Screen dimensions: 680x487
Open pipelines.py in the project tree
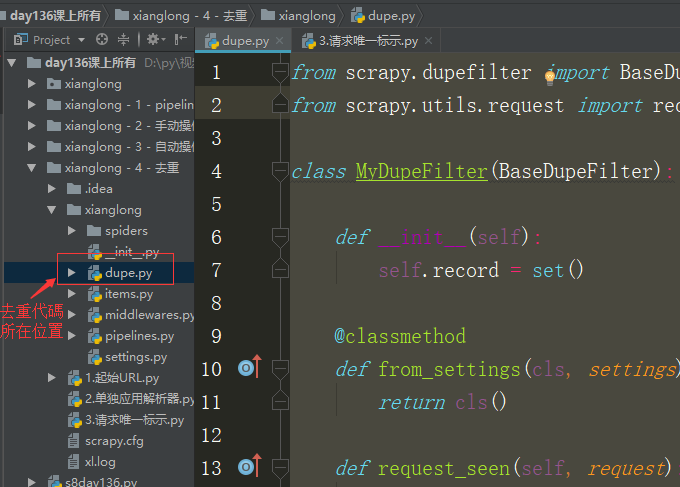138,336
